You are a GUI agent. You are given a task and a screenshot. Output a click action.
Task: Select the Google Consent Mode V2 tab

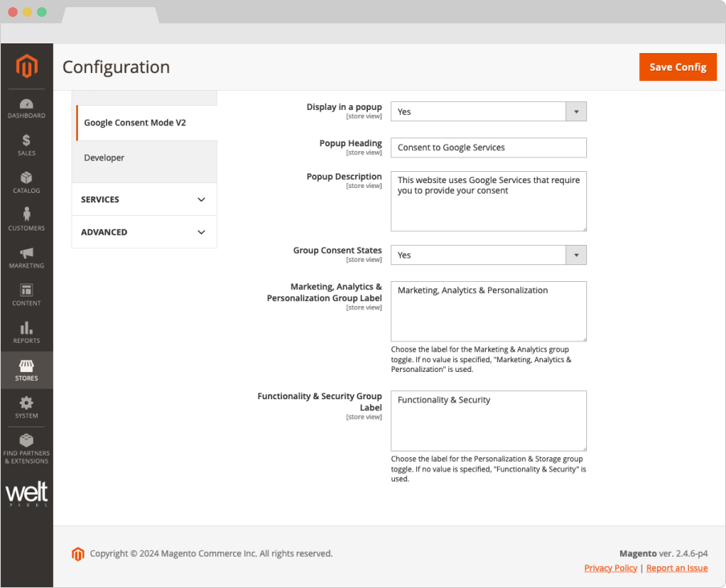click(x=135, y=123)
